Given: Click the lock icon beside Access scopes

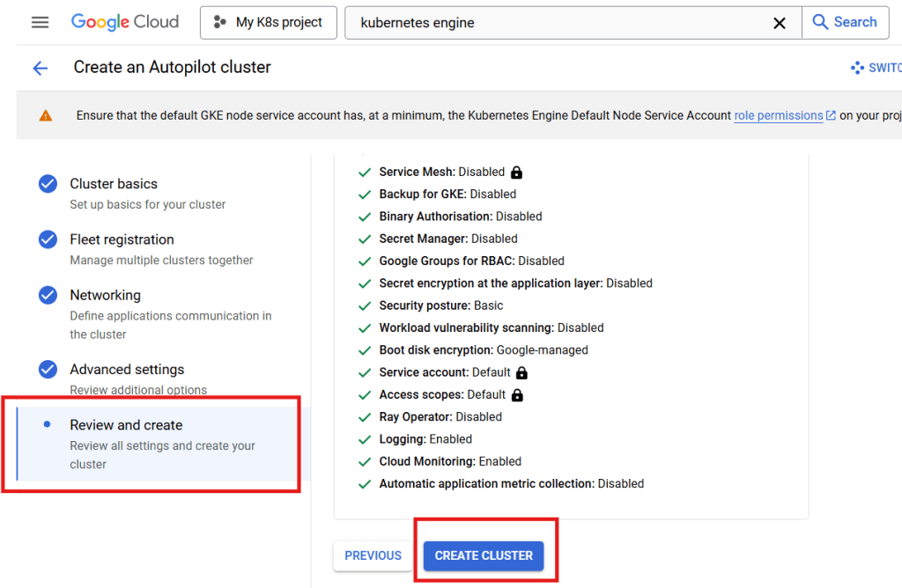Looking at the screenshot, I should coord(517,395).
